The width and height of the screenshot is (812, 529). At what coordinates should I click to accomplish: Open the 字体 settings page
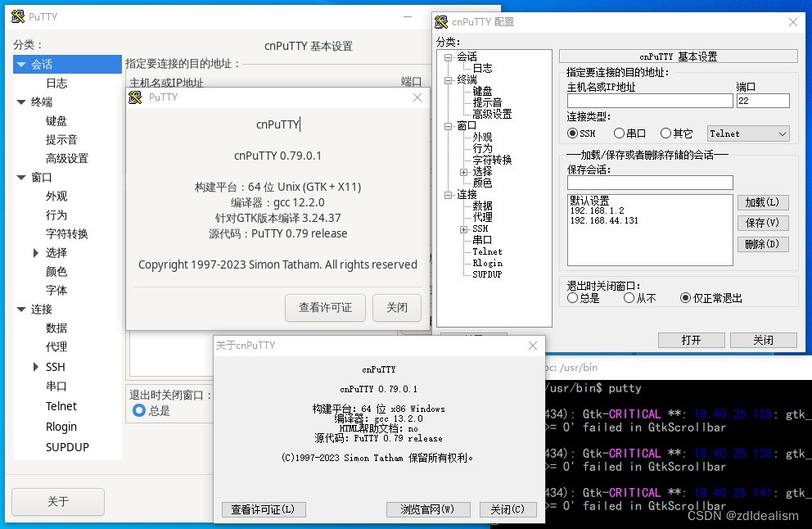tap(56, 292)
